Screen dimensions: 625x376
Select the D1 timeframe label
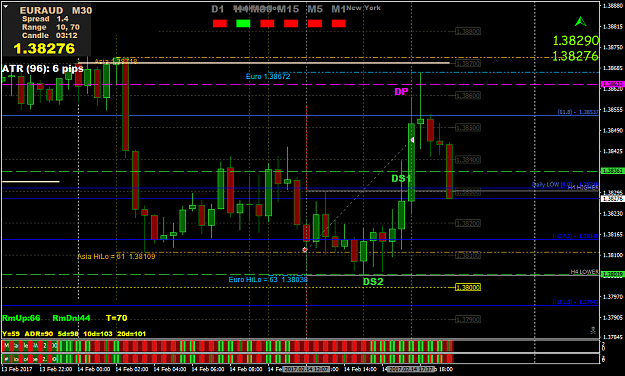coord(218,9)
